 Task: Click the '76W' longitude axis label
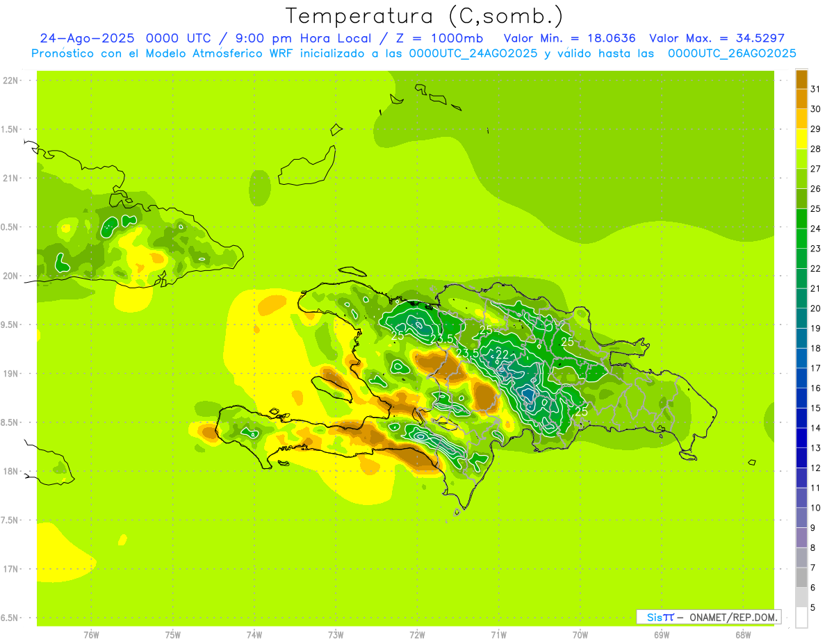click(x=91, y=635)
